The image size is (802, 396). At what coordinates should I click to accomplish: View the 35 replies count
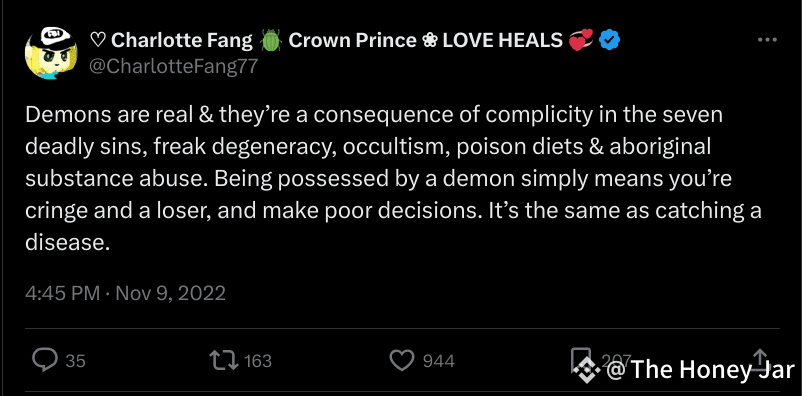tap(76, 361)
